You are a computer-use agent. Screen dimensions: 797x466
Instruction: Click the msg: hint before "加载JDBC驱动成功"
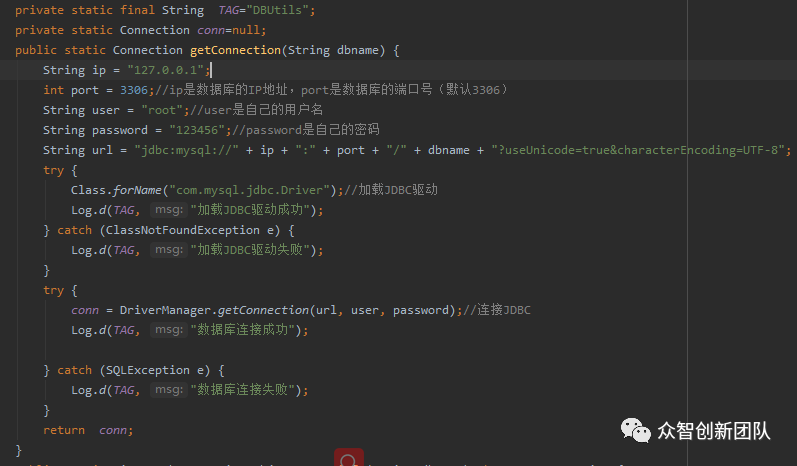pyautogui.click(x=169, y=209)
